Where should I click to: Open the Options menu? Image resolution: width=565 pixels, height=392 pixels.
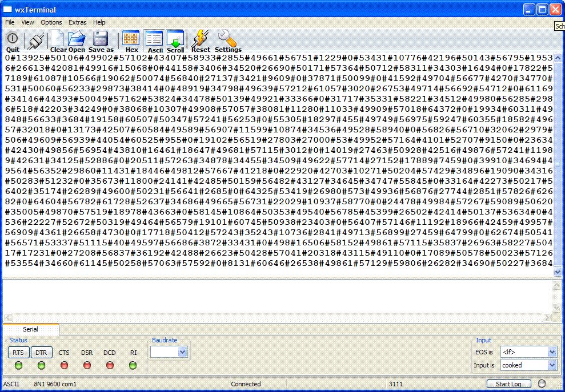pyautogui.click(x=51, y=22)
